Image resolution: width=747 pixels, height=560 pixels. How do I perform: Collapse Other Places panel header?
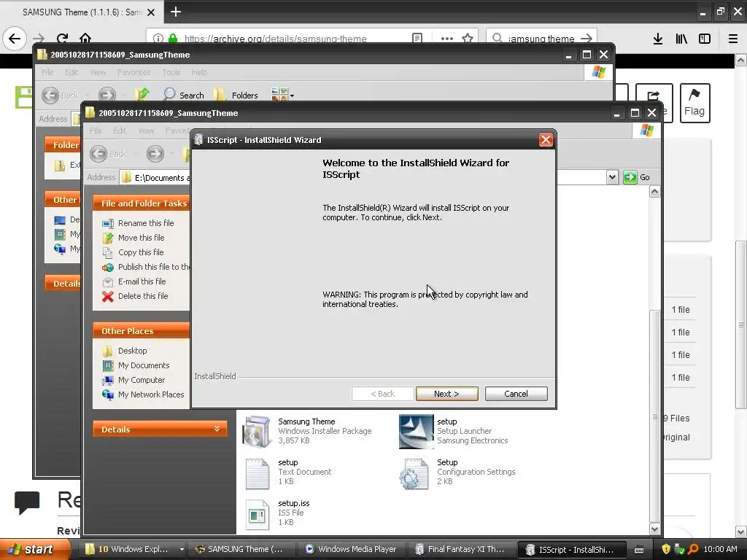(142, 331)
